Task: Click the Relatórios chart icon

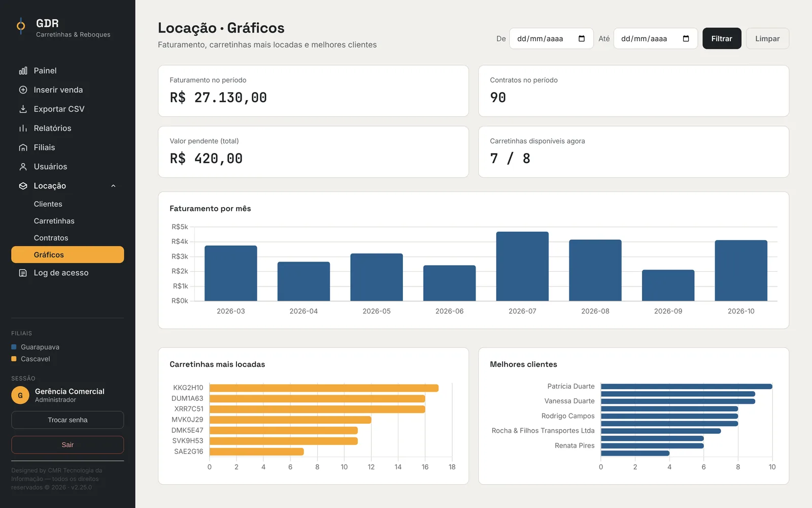Action: (x=23, y=129)
